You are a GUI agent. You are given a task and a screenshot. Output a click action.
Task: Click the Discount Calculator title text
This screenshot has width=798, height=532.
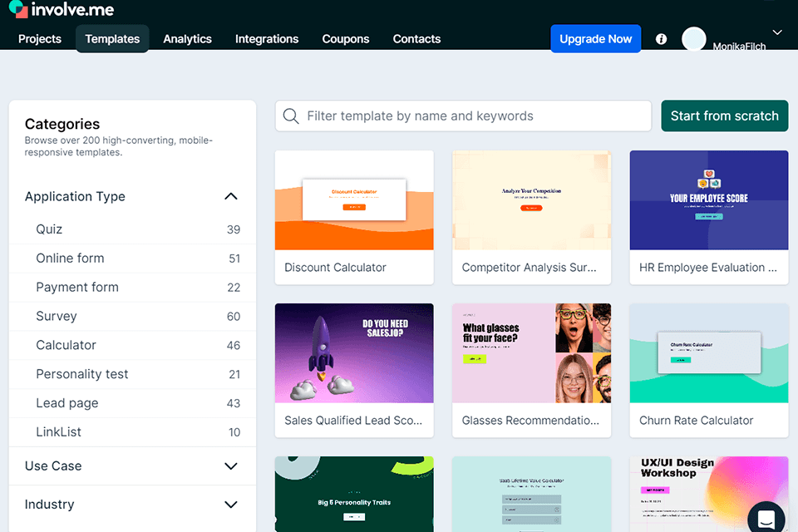pos(335,268)
